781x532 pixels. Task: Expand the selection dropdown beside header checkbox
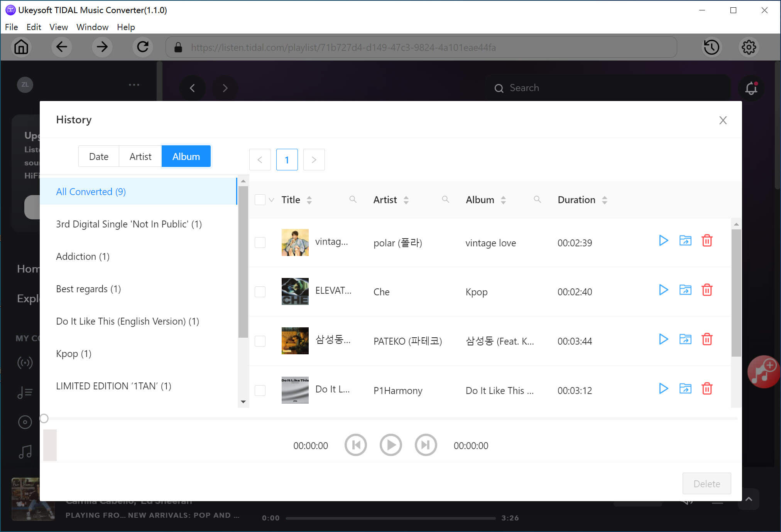[272, 200]
